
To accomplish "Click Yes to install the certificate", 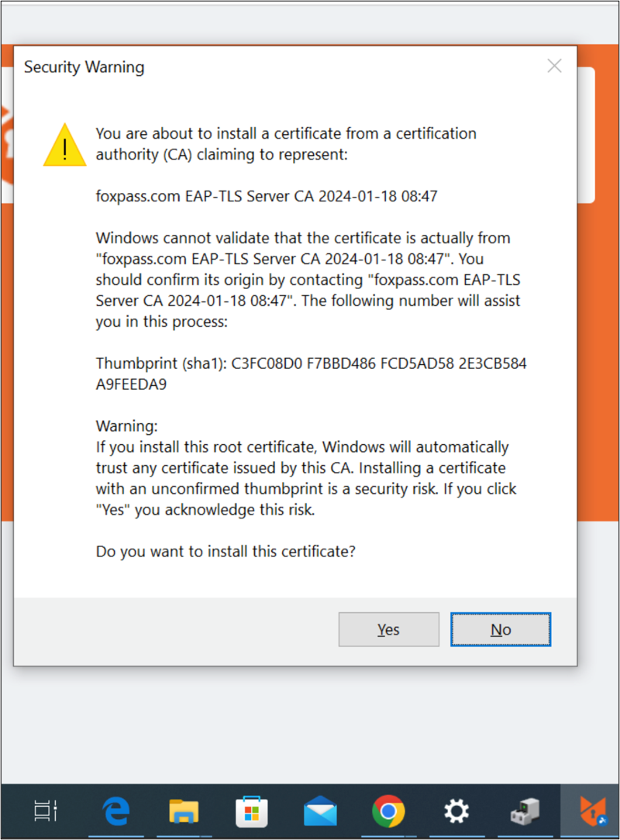I will pos(388,629).
